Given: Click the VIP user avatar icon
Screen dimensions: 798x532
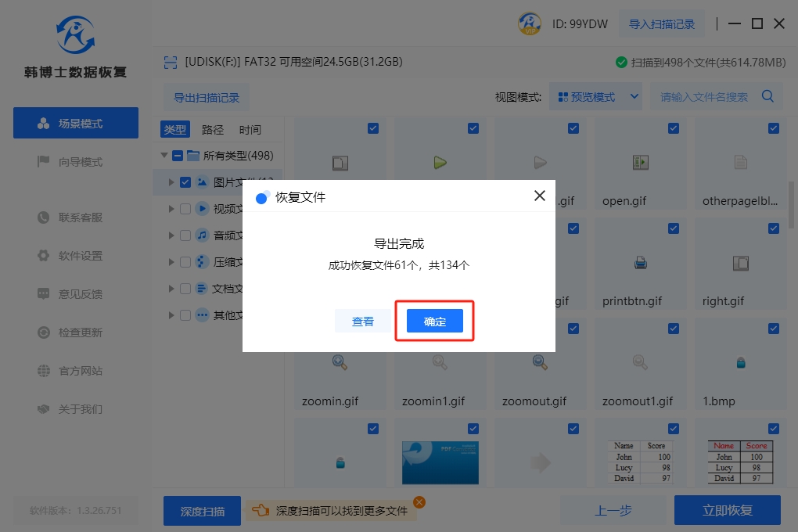Looking at the screenshot, I should point(530,23).
